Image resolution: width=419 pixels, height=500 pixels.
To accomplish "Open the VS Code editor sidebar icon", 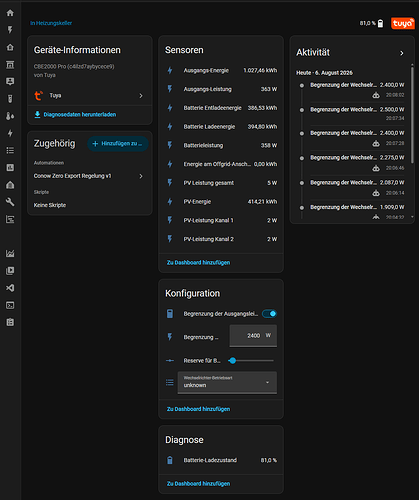I will [10, 288].
